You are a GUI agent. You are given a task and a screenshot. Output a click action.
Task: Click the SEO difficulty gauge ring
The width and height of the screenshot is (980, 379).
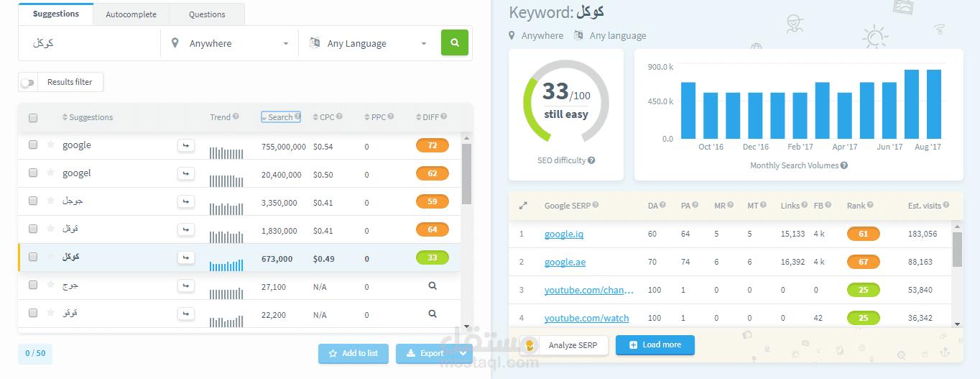coord(565,101)
